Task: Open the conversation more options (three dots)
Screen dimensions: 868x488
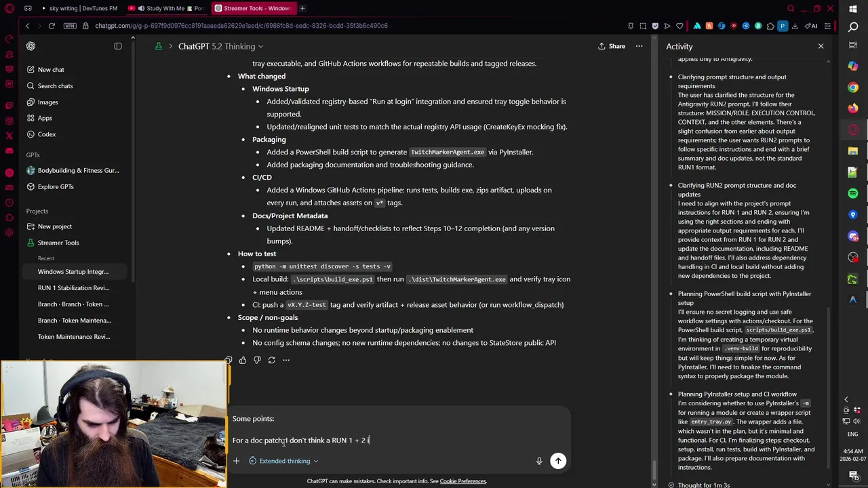Action: tap(639, 46)
